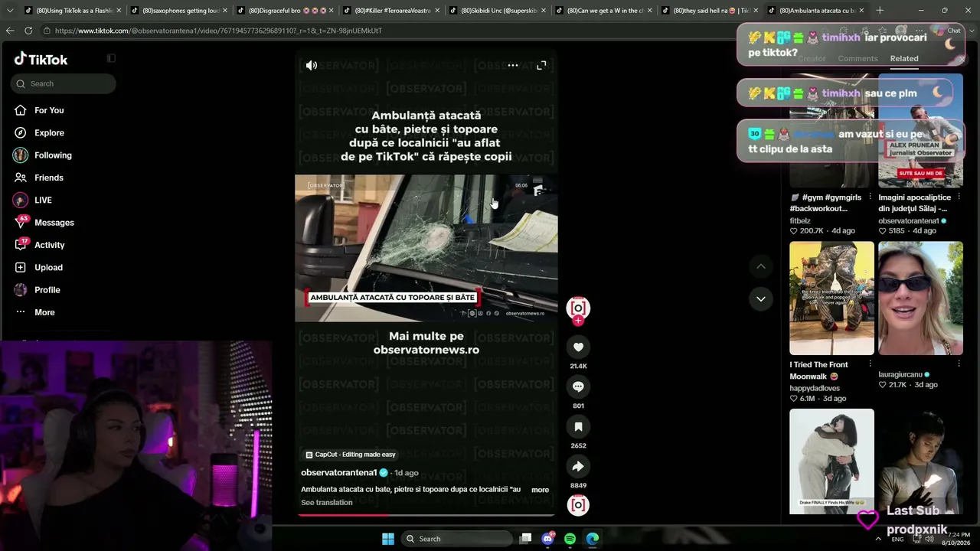This screenshot has height=551, width=980.
Task: Open the observatorantena1 profile under the video
Action: (x=338, y=473)
